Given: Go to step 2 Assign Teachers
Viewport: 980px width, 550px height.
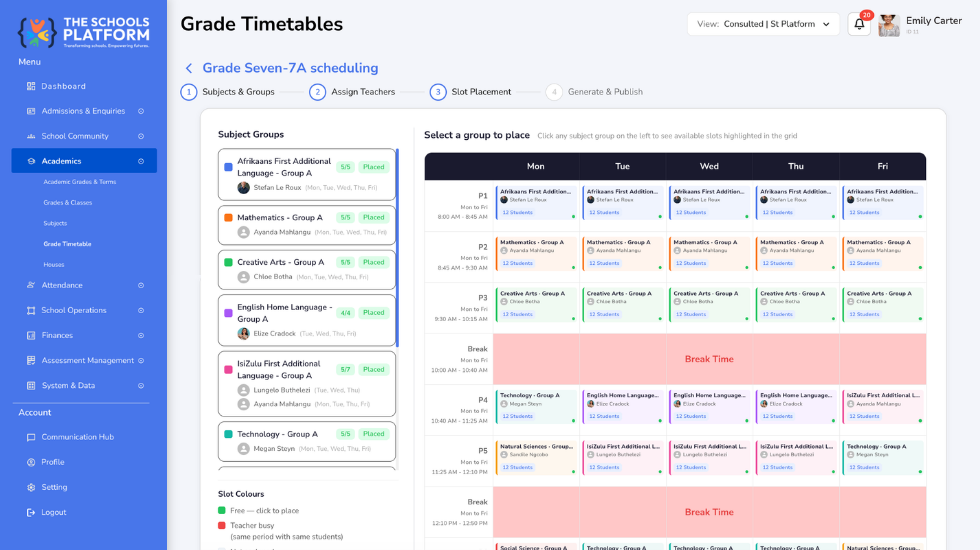Looking at the screenshot, I should pyautogui.click(x=352, y=92).
